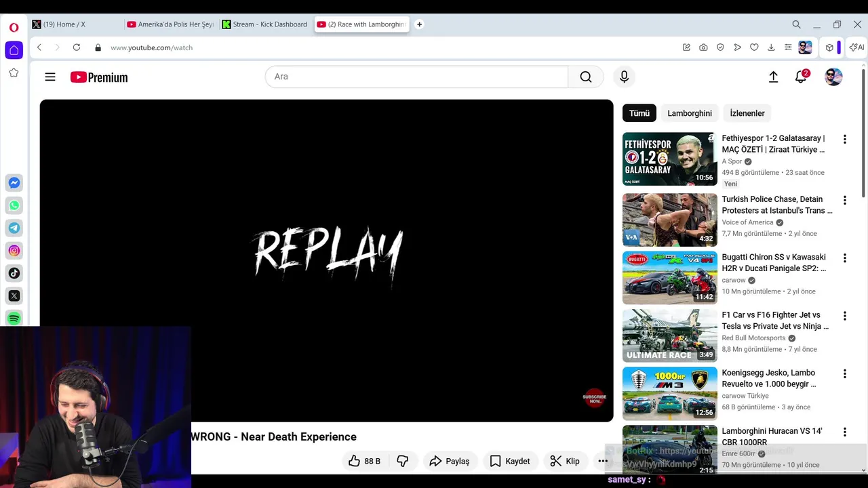
Task: Switch to Stream - Kick Dashboard tab
Action: (265, 24)
